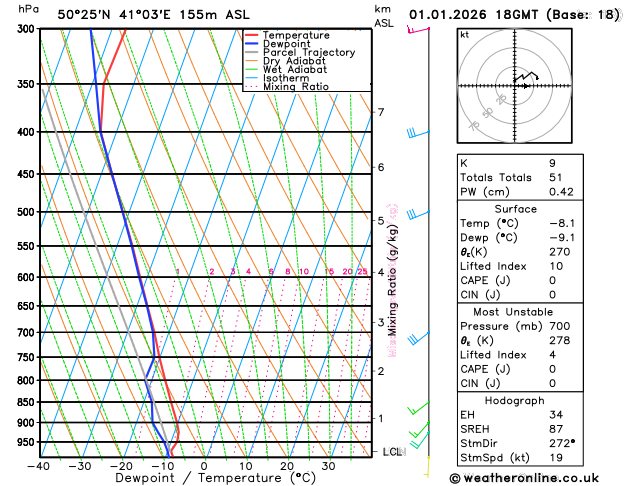The image size is (629, 486).
Task: Click the Parcel Trajectory legend entry
Action: point(300,53)
